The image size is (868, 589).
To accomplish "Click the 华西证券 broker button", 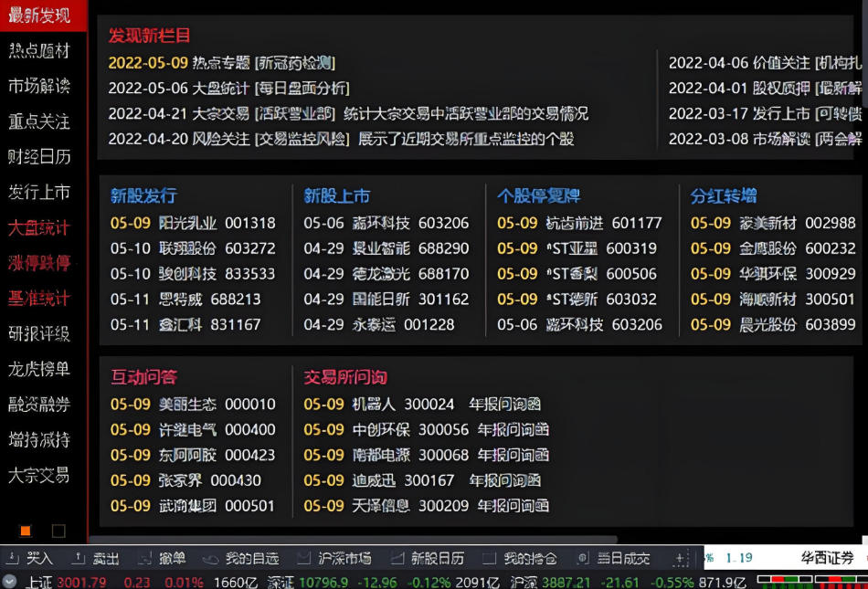I will [825, 558].
